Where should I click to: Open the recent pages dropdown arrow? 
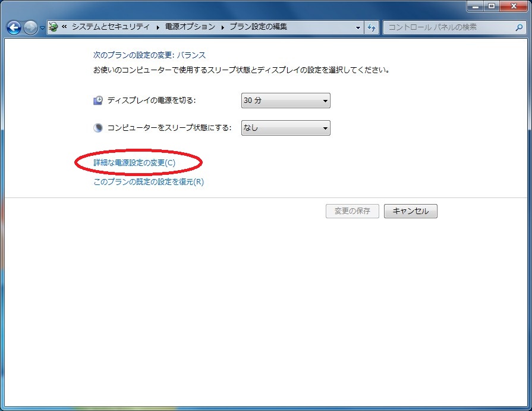tap(42, 28)
